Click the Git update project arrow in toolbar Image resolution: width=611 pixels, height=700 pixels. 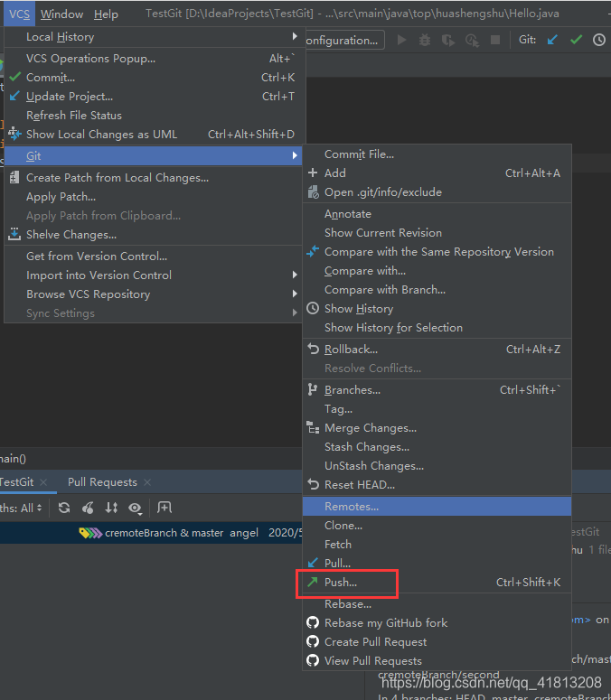pos(552,40)
